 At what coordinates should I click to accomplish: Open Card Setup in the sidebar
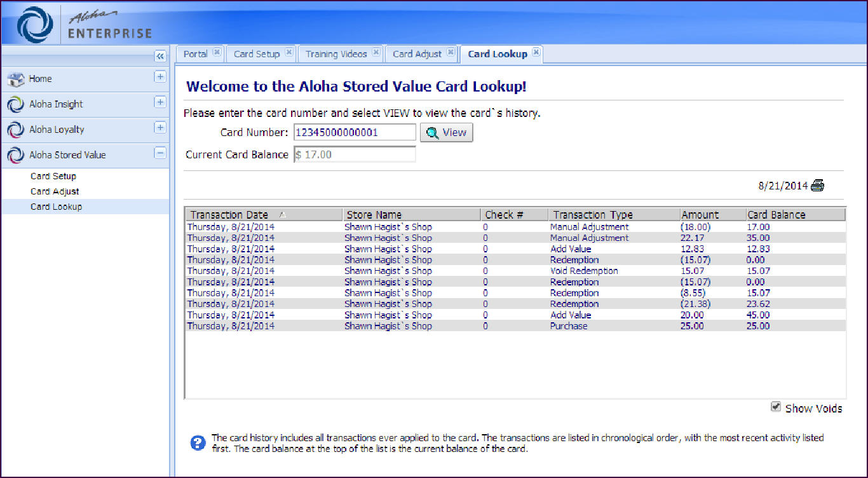click(53, 176)
